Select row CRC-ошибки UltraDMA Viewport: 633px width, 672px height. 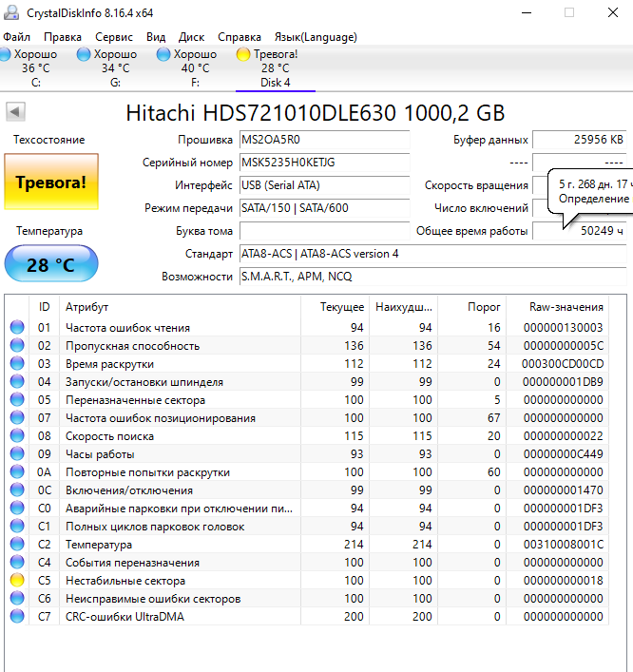coord(307,616)
